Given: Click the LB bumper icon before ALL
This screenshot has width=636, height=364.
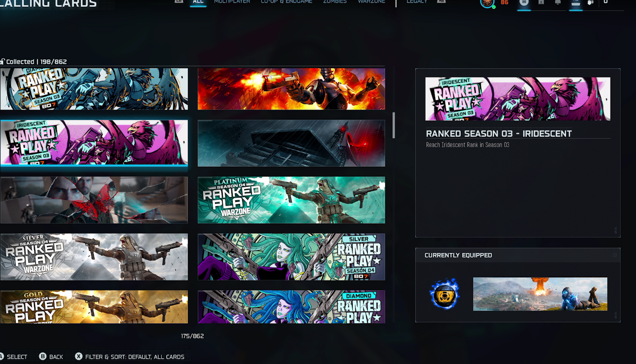Looking at the screenshot, I should tap(179, 2).
